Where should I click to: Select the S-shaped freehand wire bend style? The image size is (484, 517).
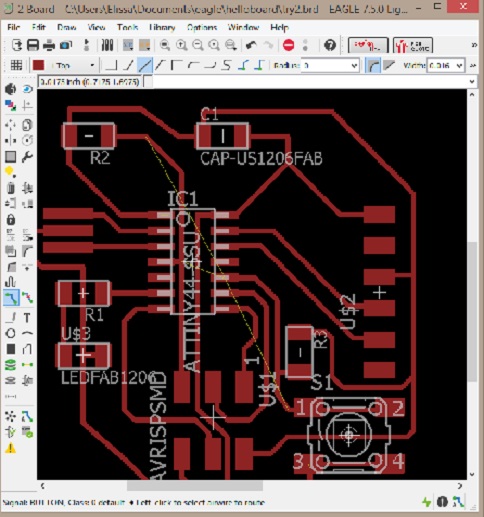226,65
